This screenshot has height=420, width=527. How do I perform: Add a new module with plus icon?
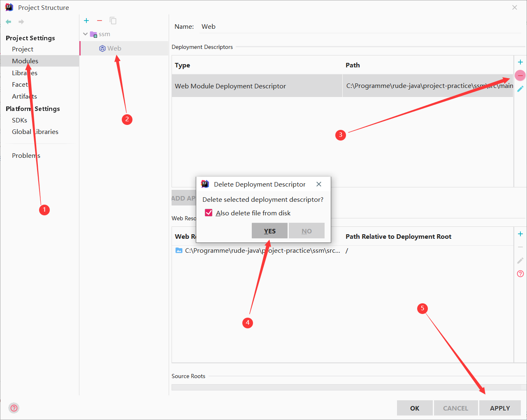[x=86, y=21]
